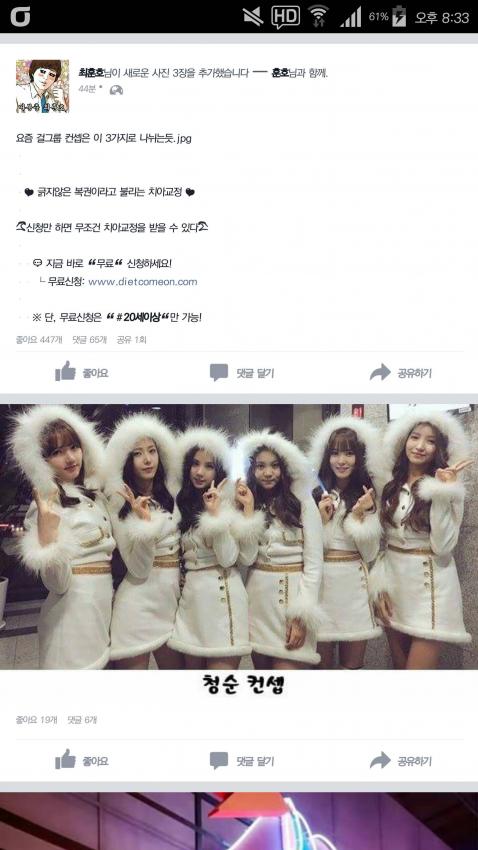Open the 댓글 6개 count under the photo
This screenshot has height=850, width=478.
[82, 720]
